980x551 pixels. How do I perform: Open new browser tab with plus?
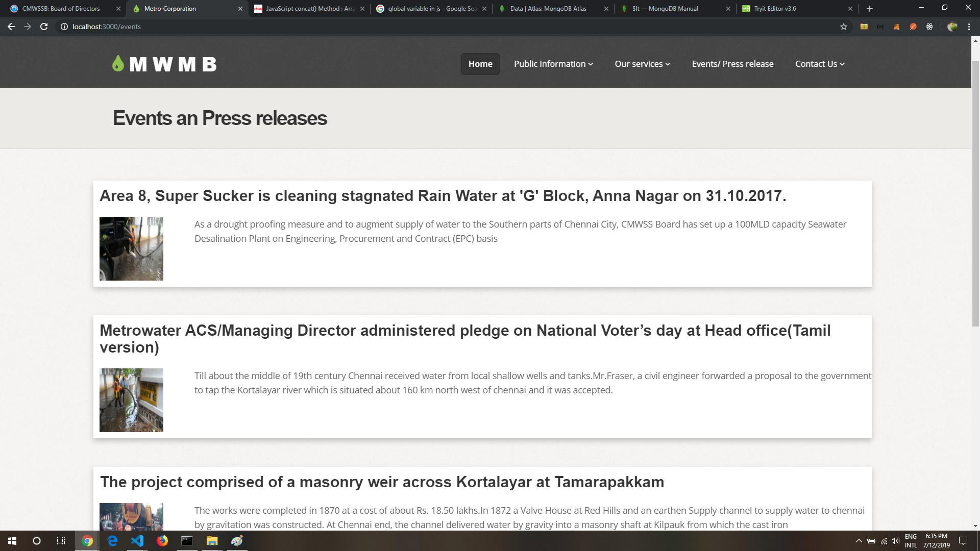[870, 9]
